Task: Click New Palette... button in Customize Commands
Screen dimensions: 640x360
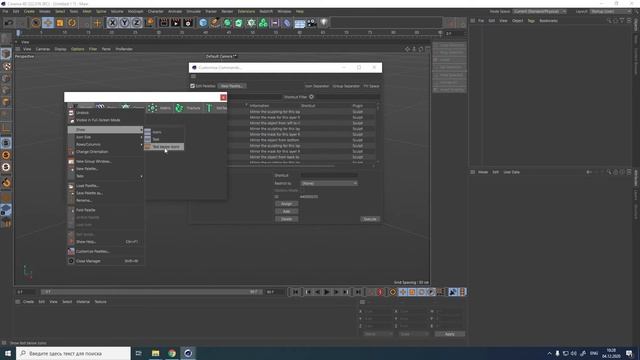Action: tap(231, 86)
